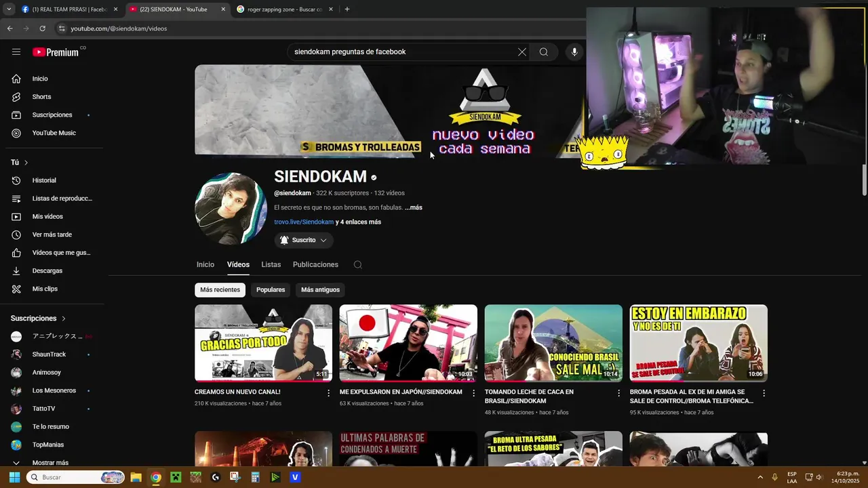Open the trovo.live/Siendokam link
This screenshot has height=488, width=868.
click(304, 222)
